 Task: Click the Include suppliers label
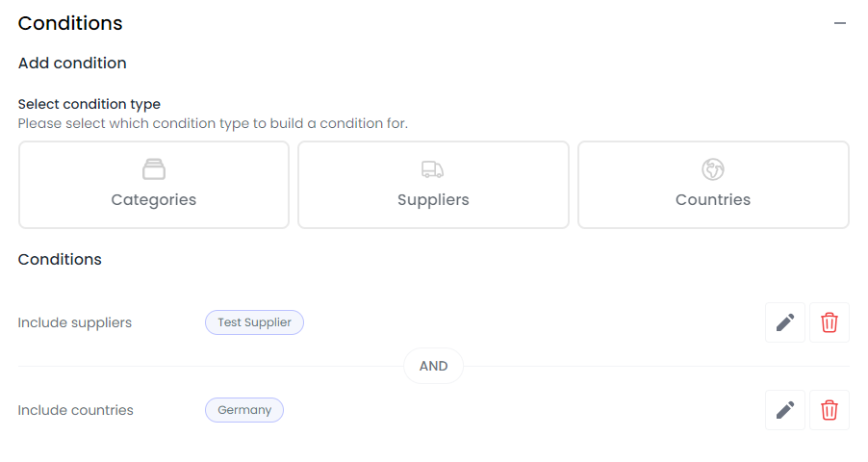pos(75,322)
